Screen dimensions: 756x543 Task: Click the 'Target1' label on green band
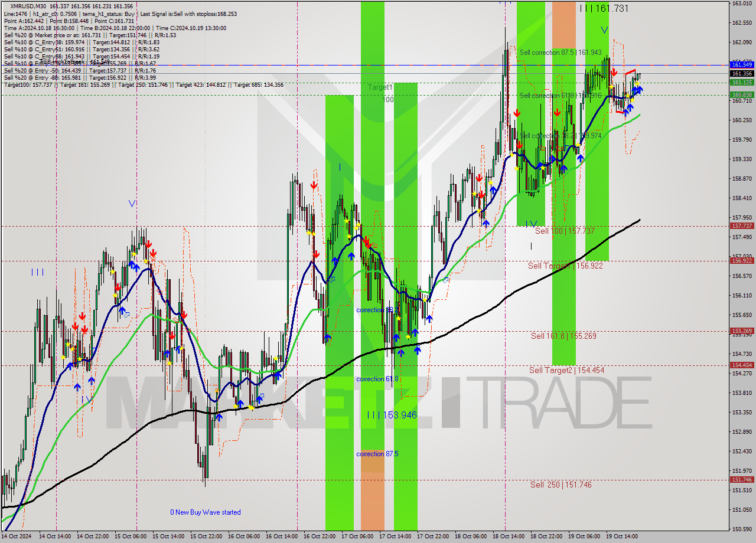380,87
